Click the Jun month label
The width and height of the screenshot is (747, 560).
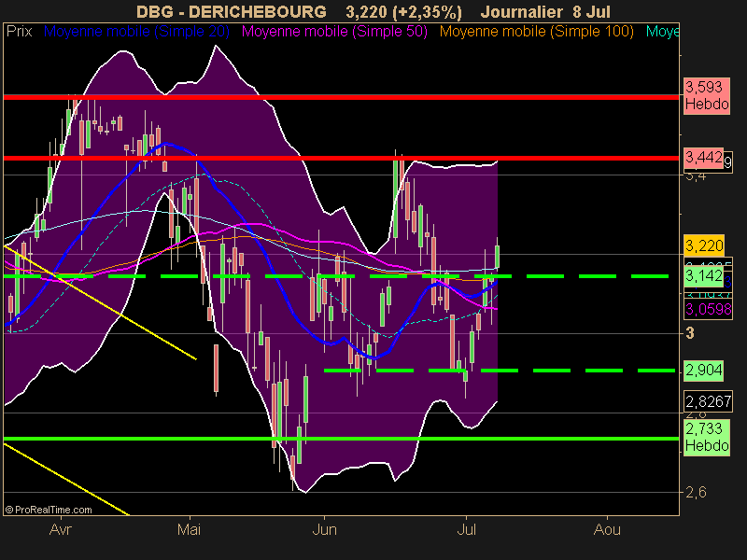pos(324,529)
